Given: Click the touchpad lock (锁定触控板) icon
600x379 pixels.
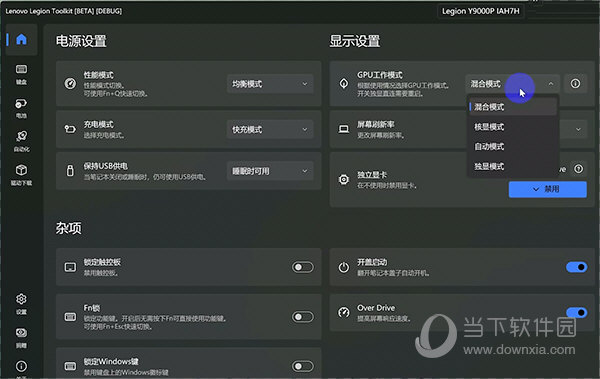Looking at the screenshot, I should (x=70, y=267).
